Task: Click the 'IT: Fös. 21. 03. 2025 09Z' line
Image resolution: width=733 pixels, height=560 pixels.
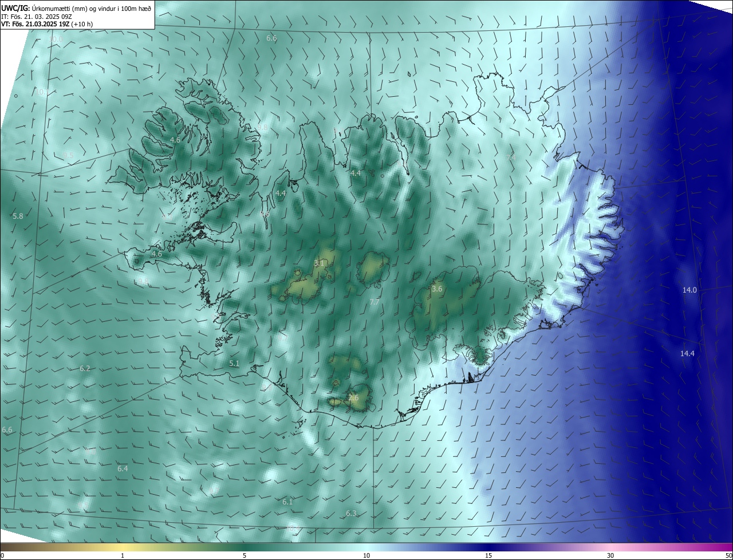Action: tap(37, 17)
